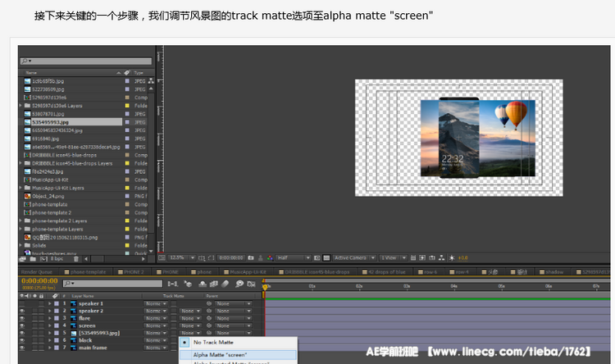Click the label color swatch of the speaker 1 layer

tap(57, 303)
